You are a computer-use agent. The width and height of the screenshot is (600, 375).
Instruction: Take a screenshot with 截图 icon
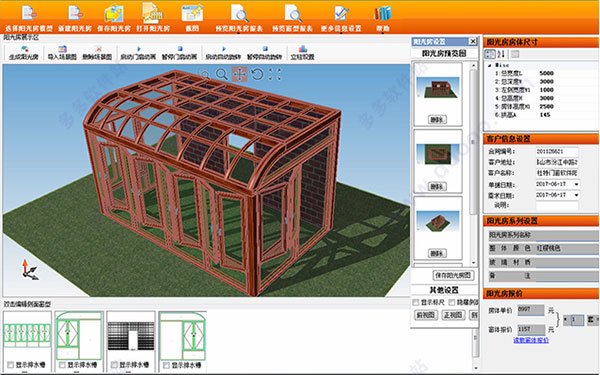point(192,17)
